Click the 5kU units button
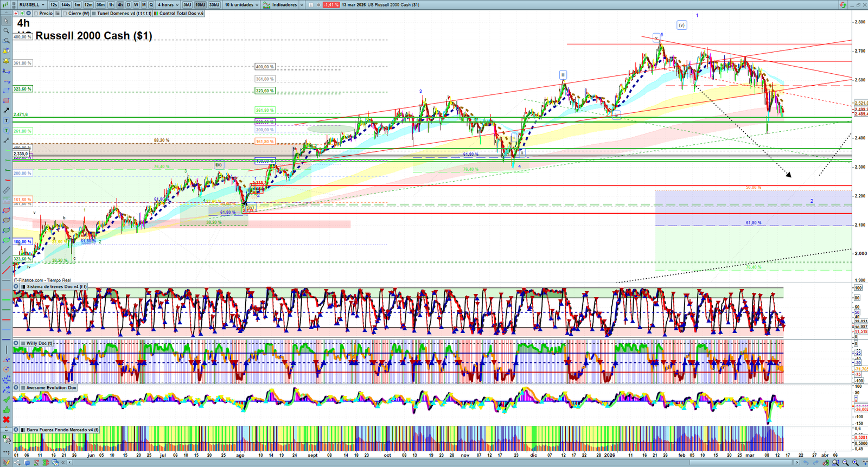This screenshot has width=868, height=467. 187,5
